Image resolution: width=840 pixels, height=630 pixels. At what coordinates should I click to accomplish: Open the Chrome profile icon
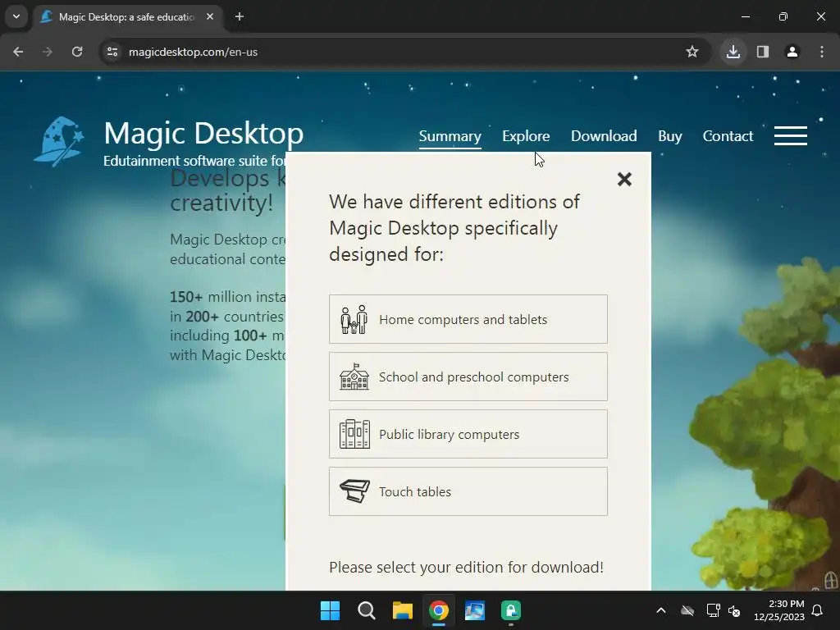click(x=792, y=52)
